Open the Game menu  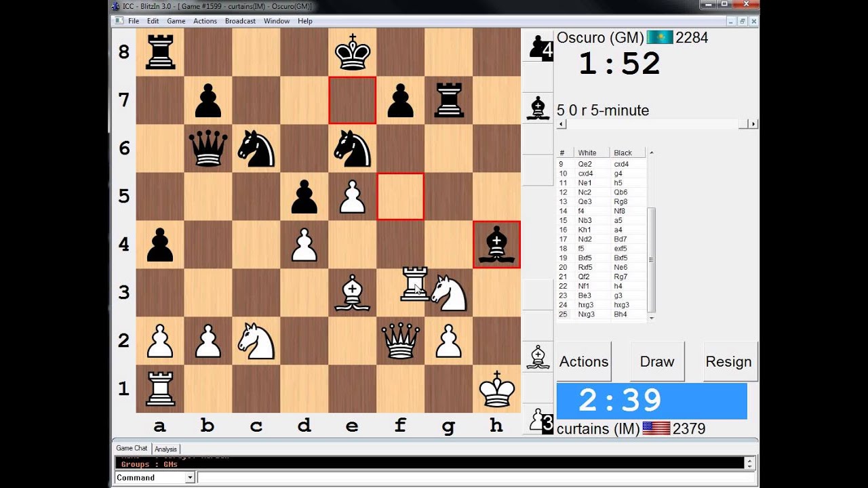(x=176, y=21)
